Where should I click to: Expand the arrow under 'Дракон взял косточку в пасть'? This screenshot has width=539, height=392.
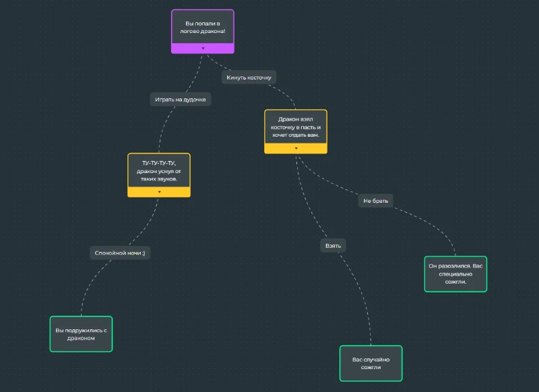[296, 148]
